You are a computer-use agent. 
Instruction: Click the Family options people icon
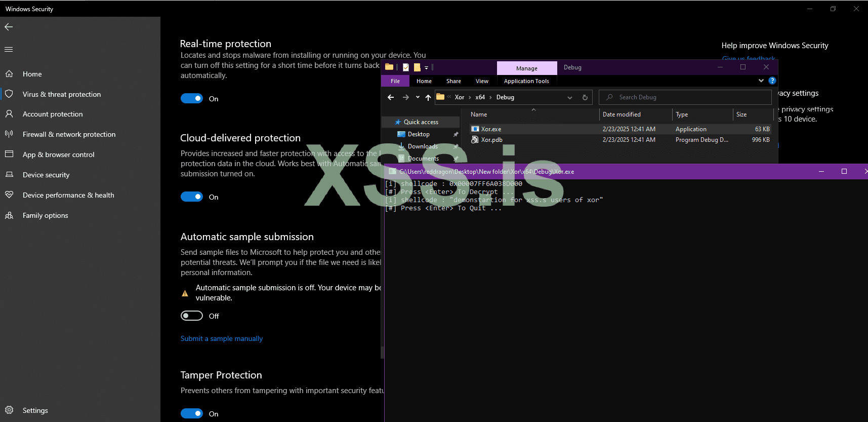point(9,215)
